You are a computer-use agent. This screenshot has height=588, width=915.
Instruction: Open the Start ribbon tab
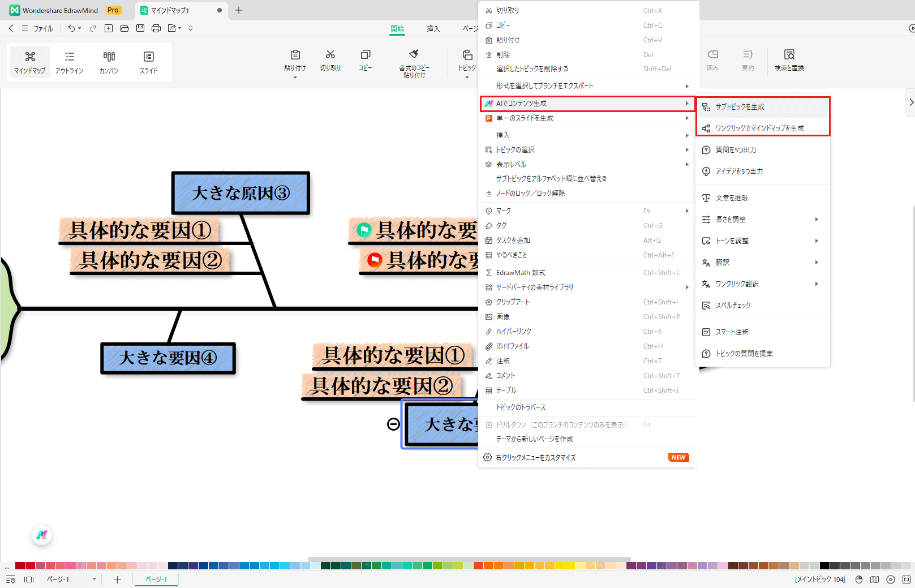(x=397, y=28)
